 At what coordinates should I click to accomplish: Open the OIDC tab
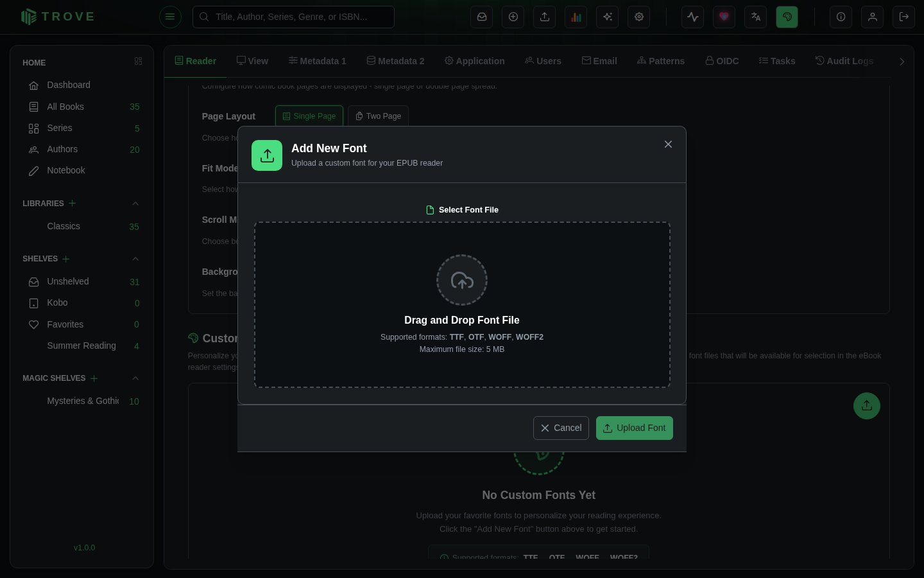coord(722,61)
